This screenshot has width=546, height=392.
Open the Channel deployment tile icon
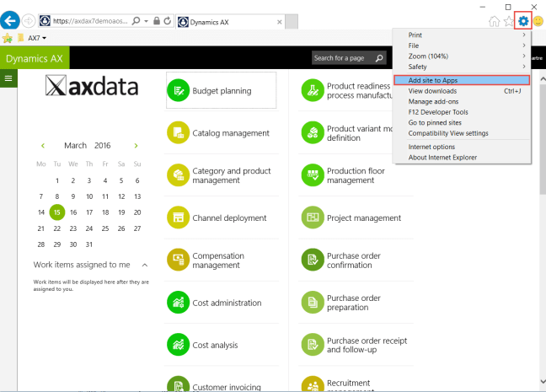178,217
